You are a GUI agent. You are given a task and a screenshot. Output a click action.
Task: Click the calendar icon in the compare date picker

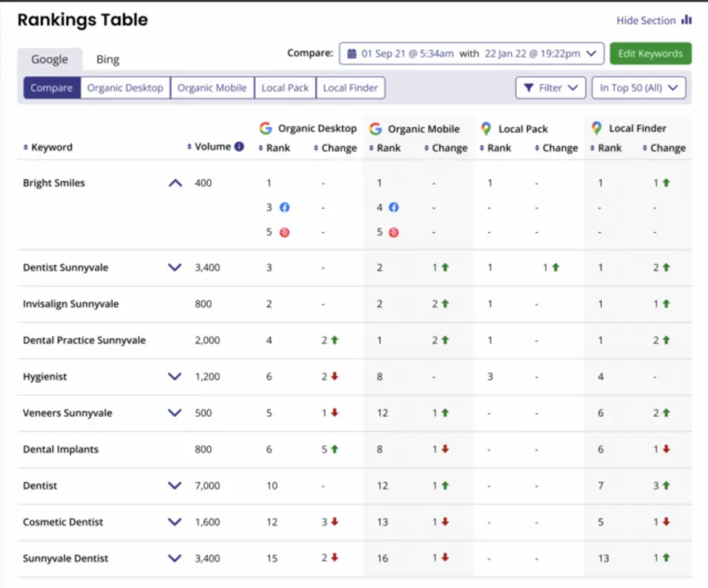351,53
